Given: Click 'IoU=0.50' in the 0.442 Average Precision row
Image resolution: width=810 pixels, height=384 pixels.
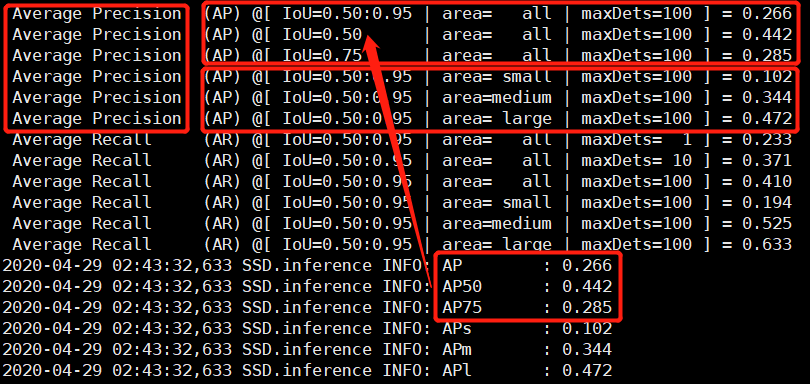Looking at the screenshot, I should (x=322, y=35).
